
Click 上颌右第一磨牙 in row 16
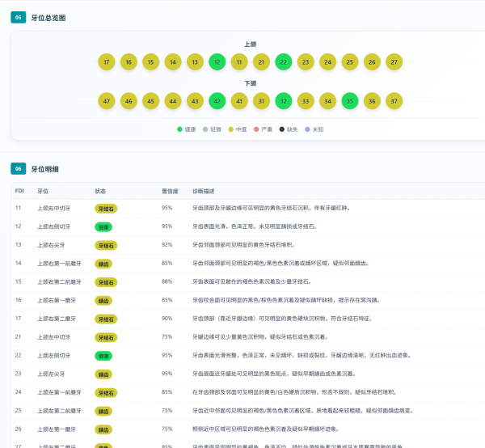click(57, 301)
